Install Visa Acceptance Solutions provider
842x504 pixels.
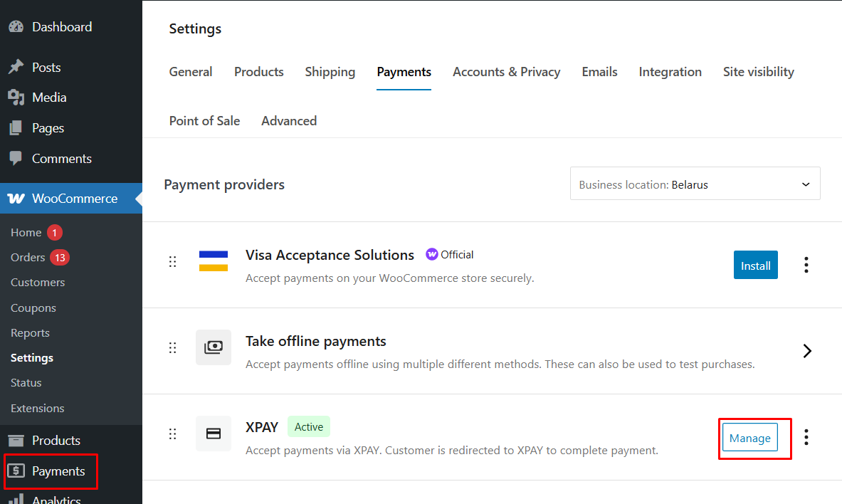coord(755,266)
